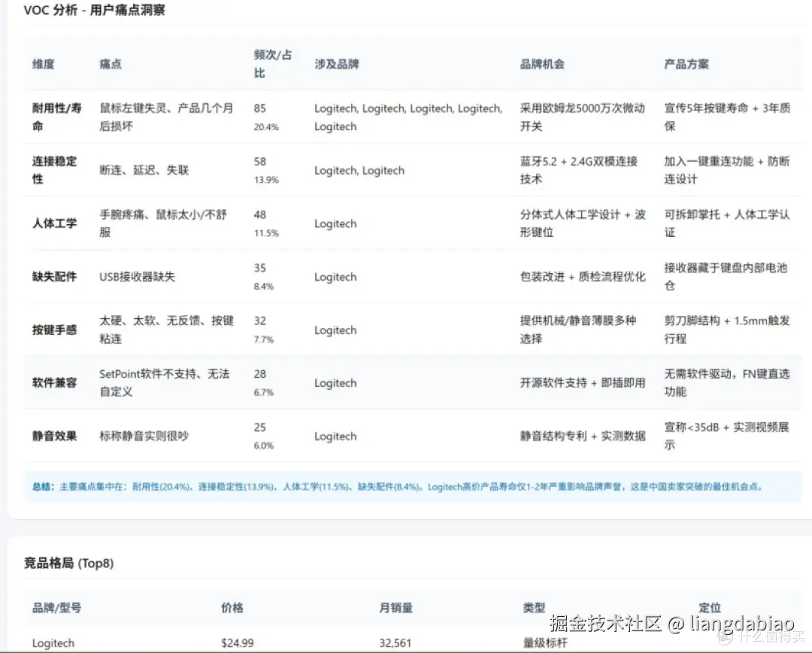Click the '维度' column header
The width and height of the screenshot is (812, 653).
point(43,64)
